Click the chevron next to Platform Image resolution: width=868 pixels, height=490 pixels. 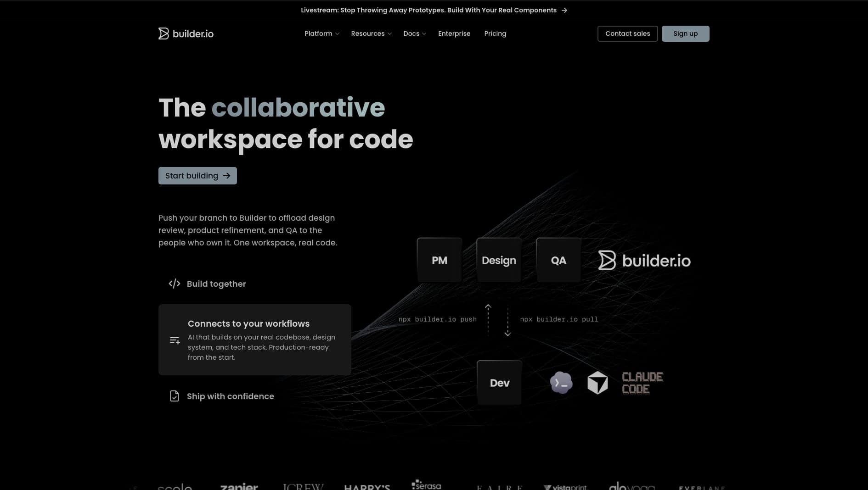[337, 34]
